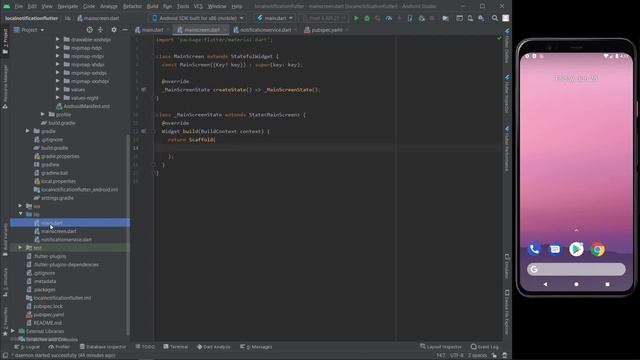640x360 pixels.
Task: Switch to the pubspec.yaml editor tab
Action: click(x=326, y=30)
